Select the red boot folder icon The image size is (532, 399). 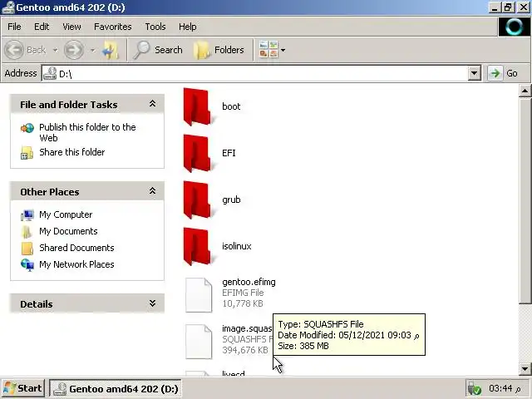(x=198, y=107)
